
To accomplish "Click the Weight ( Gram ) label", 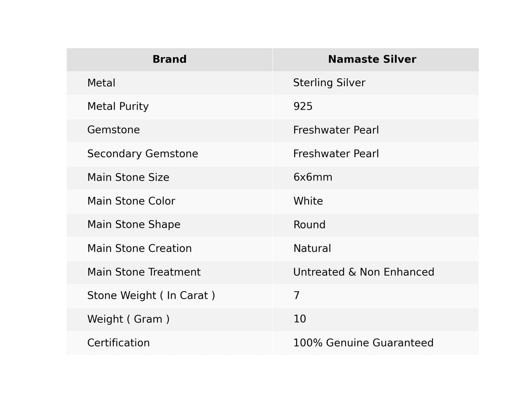I will click(x=128, y=319).
